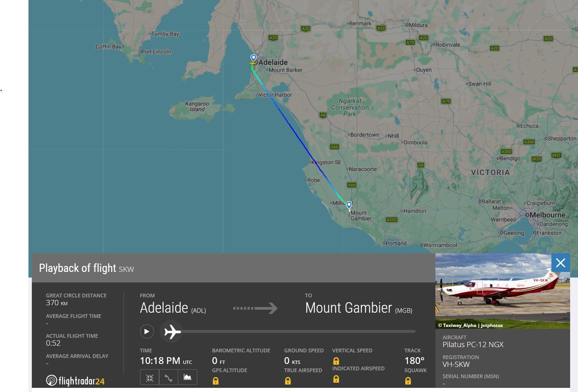Select the aircraft symbol on the map

(253, 63)
